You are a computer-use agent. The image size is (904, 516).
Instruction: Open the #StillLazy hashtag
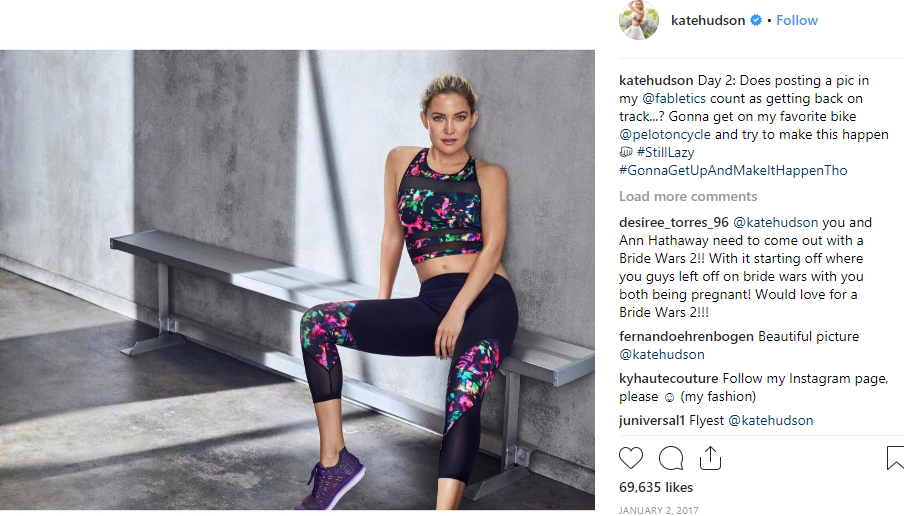click(665, 152)
